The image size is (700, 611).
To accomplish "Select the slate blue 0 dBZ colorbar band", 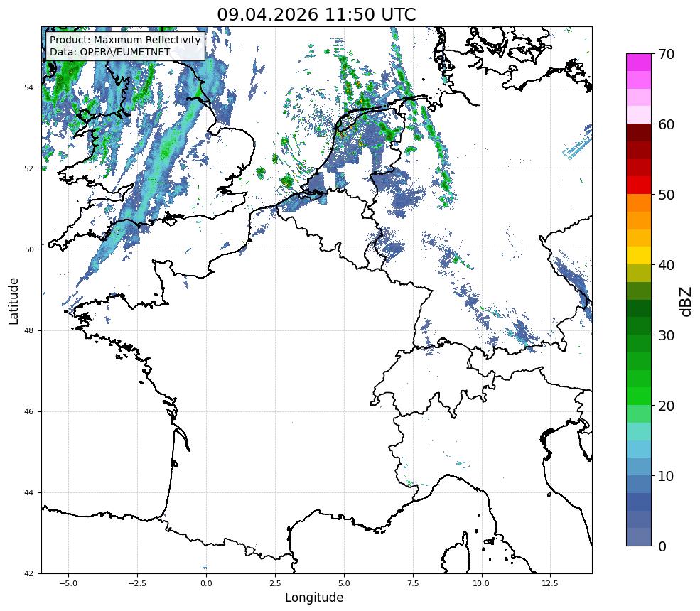I will tap(639, 537).
